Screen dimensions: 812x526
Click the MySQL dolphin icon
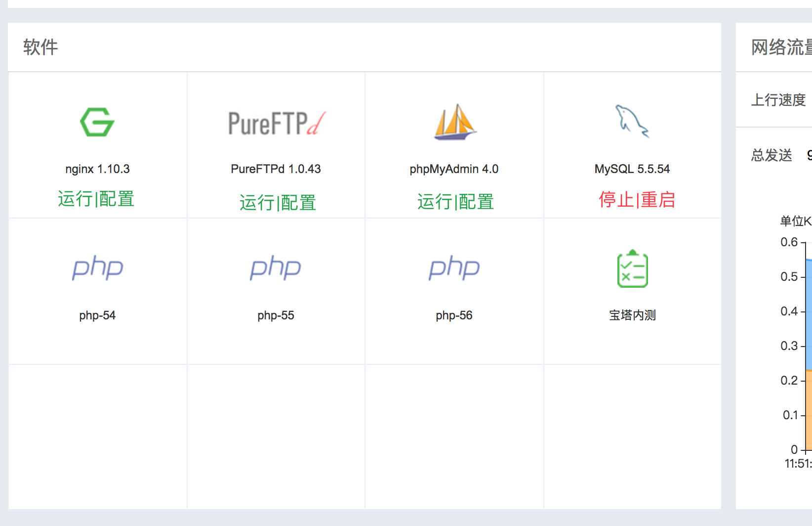click(x=632, y=121)
